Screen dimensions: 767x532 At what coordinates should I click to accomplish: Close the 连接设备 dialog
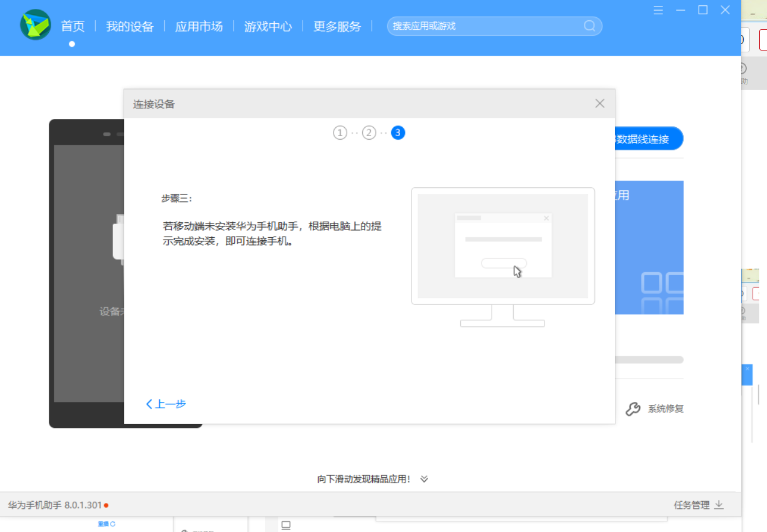[x=600, y=103]
